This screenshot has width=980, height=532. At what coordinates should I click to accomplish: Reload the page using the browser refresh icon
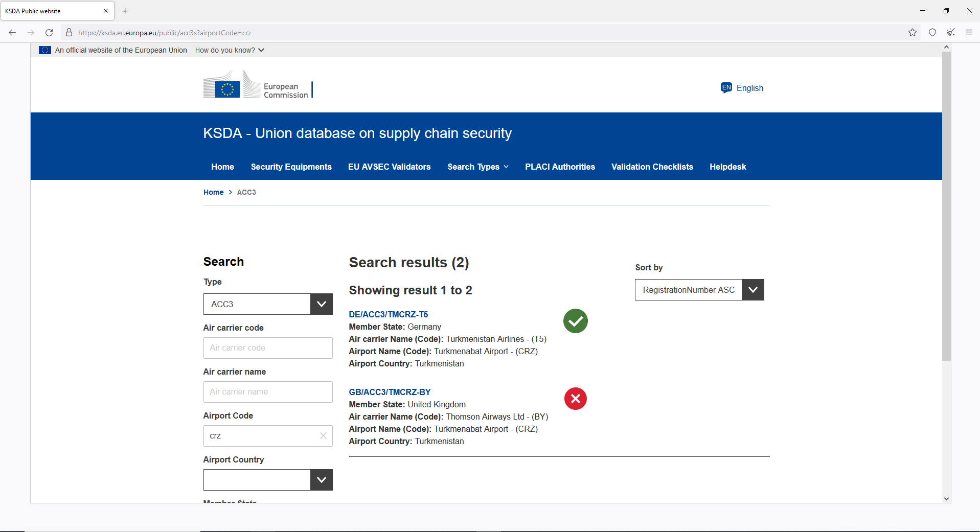pos(49,33)
